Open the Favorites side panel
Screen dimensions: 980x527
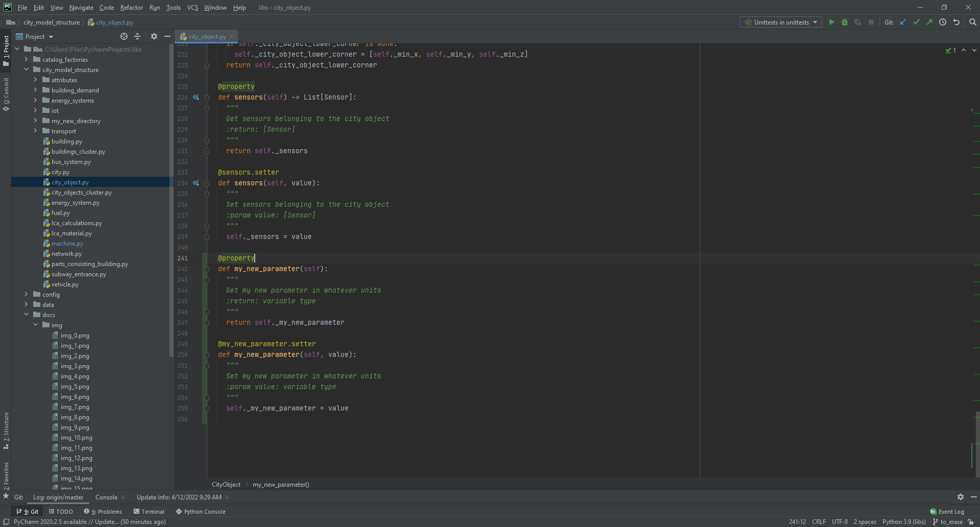6,480
